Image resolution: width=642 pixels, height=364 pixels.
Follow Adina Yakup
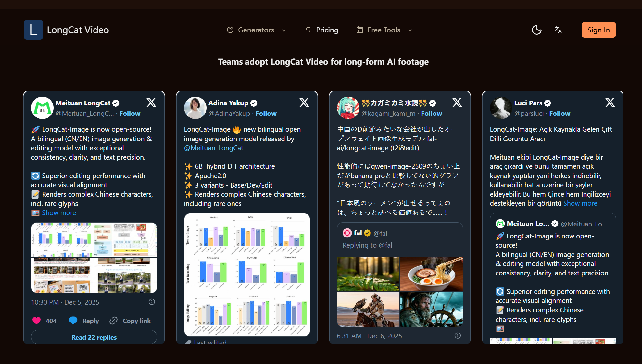[x=266, y=114]
